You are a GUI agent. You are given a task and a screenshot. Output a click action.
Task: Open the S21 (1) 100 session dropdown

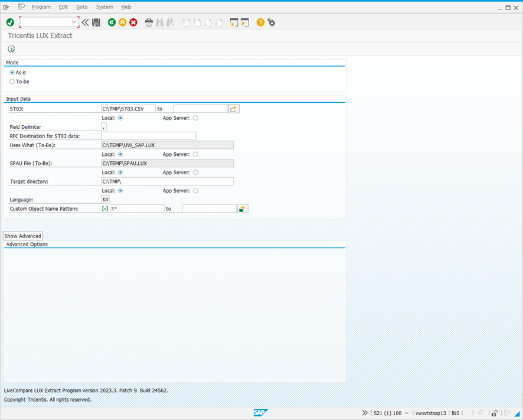[406, 413]
